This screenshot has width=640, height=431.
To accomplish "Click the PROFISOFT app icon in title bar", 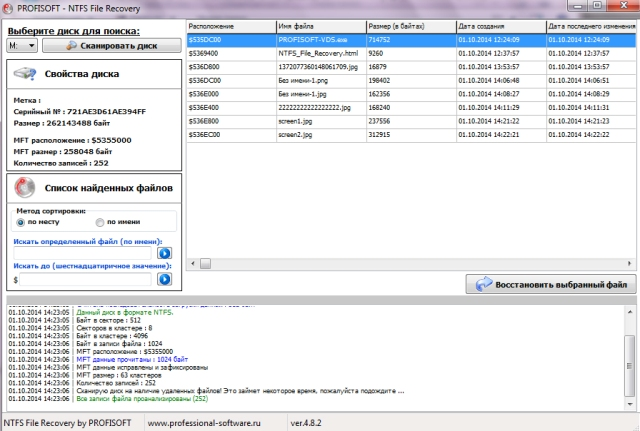I will coord(9,7).
